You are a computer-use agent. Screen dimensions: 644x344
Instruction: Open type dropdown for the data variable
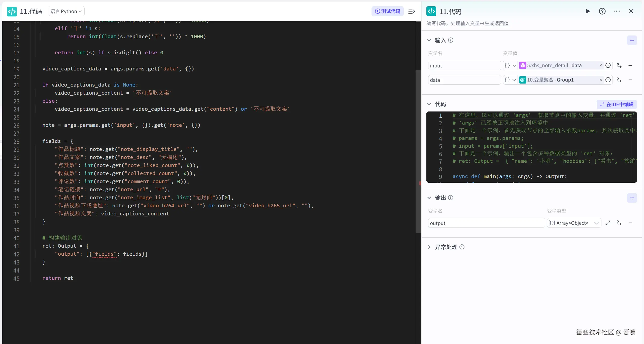click(510, 80)
